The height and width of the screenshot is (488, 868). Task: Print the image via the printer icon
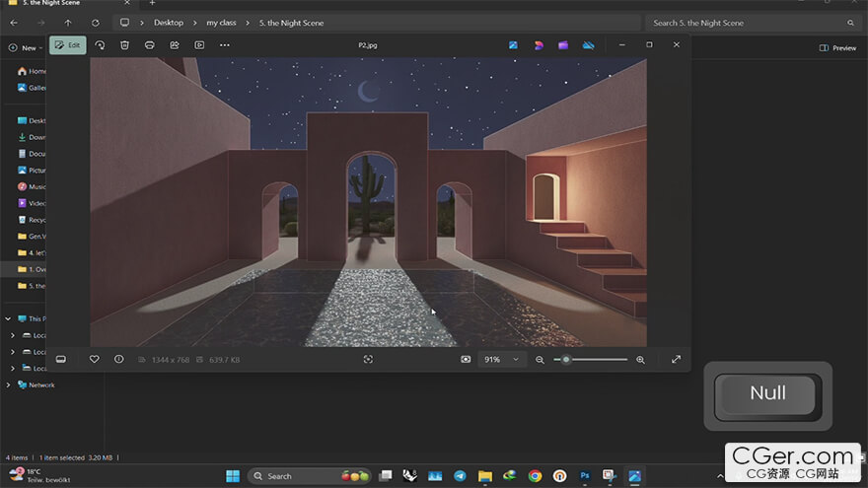point(149,45)
